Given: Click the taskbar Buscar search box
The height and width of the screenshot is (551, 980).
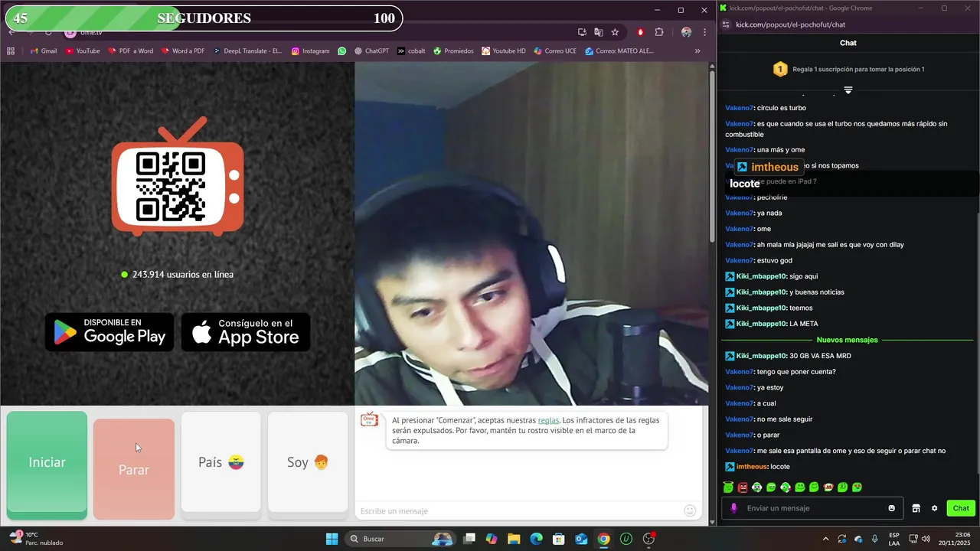Looking at the screenshot, I should tap(400, 539).
